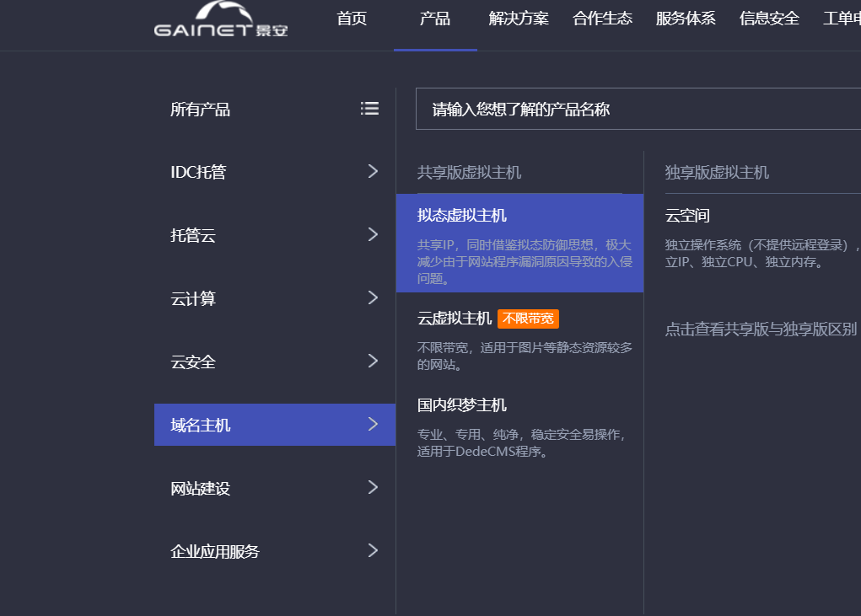Click 服务体系 in the navigation bar
This screenshot has width=861, height=616.
[686, 19]
